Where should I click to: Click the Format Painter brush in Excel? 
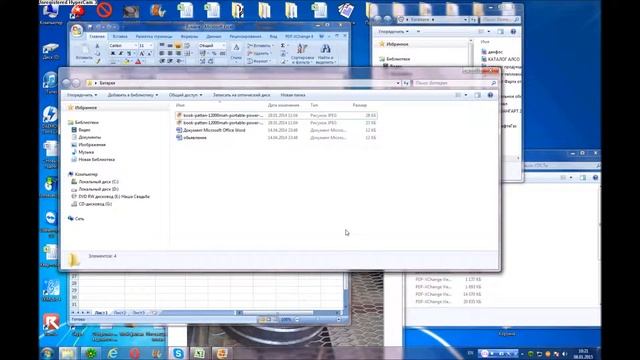point(98,61)
